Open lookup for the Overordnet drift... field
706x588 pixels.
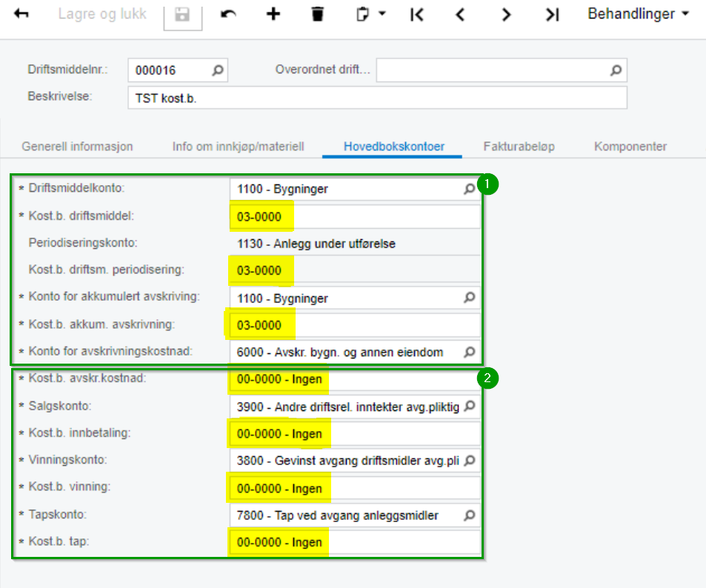tap(616, 70)
